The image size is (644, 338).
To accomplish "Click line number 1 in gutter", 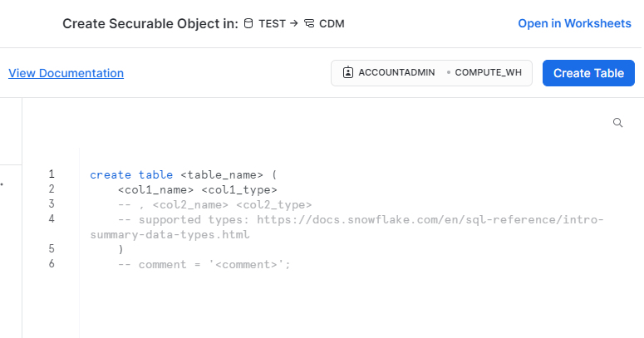I will pos(52,174).
